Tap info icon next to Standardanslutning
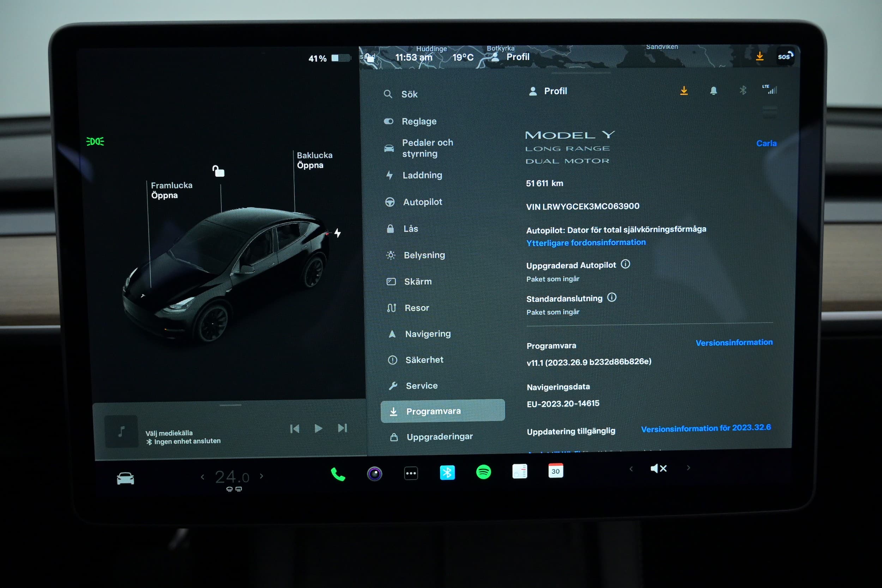 click(612, 297)
